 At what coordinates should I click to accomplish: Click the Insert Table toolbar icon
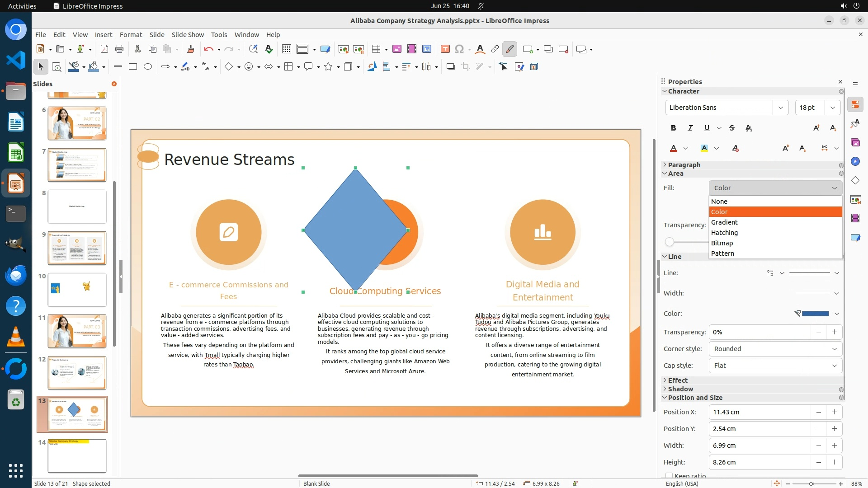click(x=376, y=49)
